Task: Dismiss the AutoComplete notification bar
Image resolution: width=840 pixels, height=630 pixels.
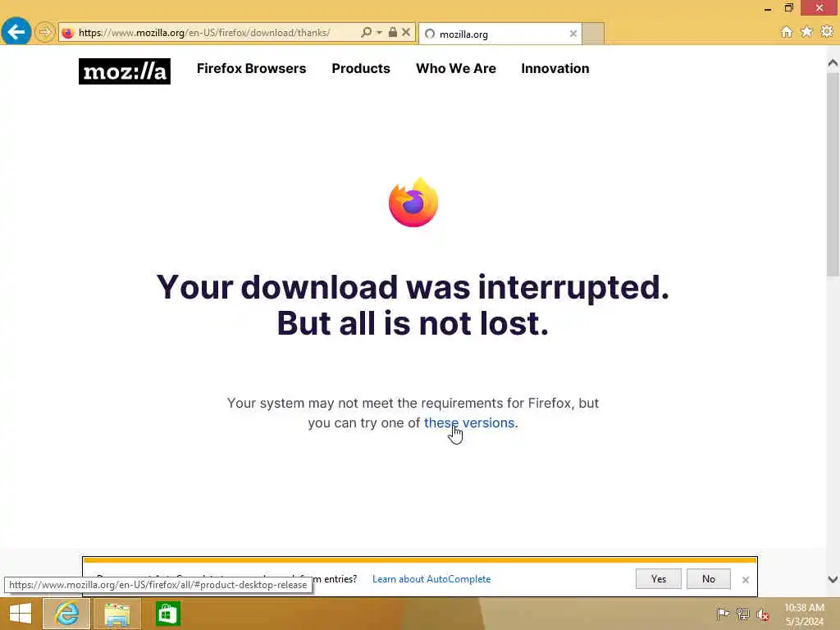Action: (x=745, y=580)
